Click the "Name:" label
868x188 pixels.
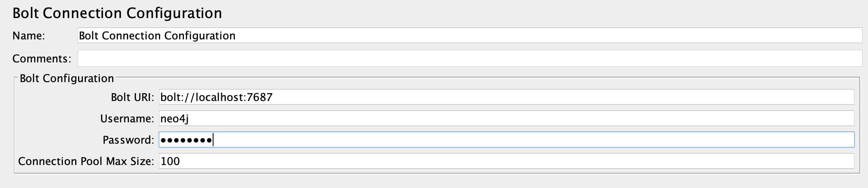tap(29, 36)
